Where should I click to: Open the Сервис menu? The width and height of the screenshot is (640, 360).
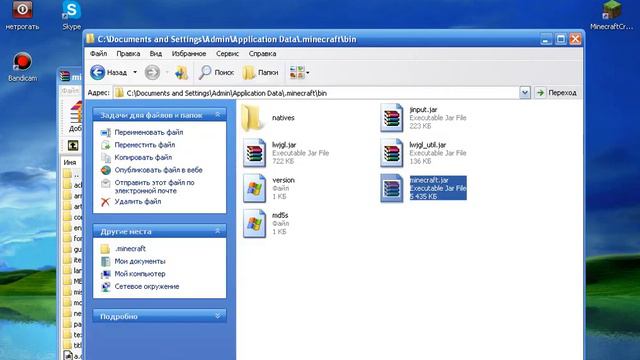227,53
